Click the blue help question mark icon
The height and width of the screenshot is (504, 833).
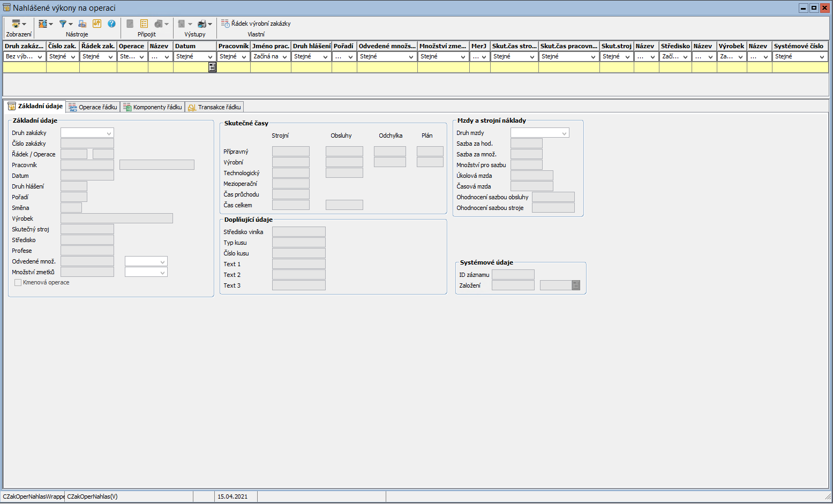click(111, 24)
